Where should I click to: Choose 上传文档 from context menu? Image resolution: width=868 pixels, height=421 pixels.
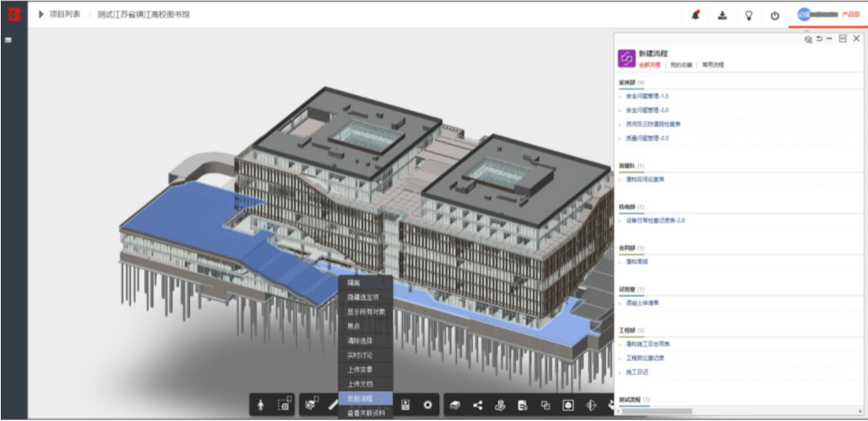tap(365, 384)
